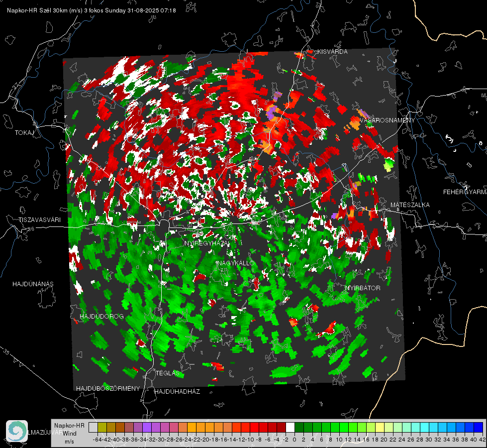
Task: Click the yellow 18 to 20 legend swatch
Action: 380,427
